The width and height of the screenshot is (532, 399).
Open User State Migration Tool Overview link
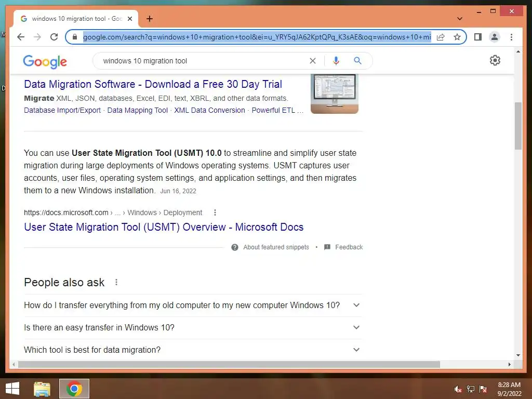point(164,227)
